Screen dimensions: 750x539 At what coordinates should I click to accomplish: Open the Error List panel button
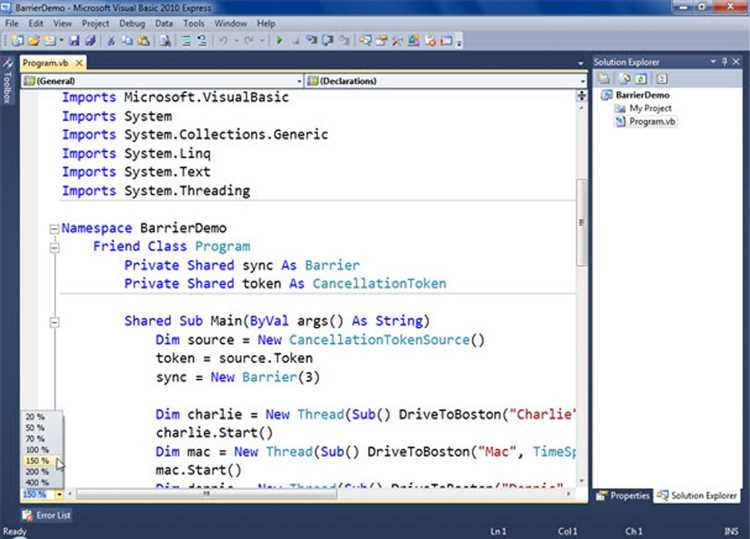tap(47, 515)
